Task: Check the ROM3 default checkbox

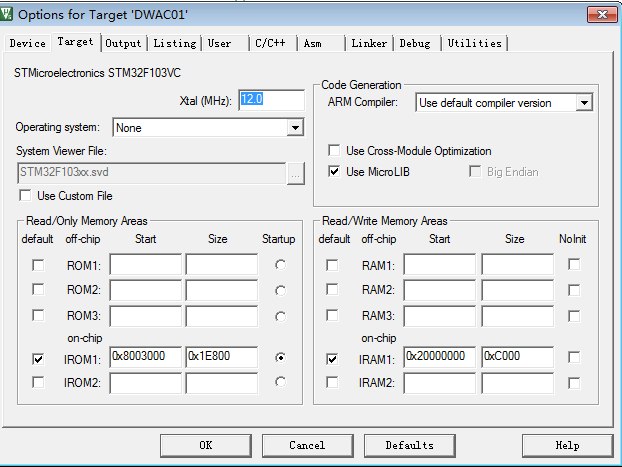Action: pos(38,315)
